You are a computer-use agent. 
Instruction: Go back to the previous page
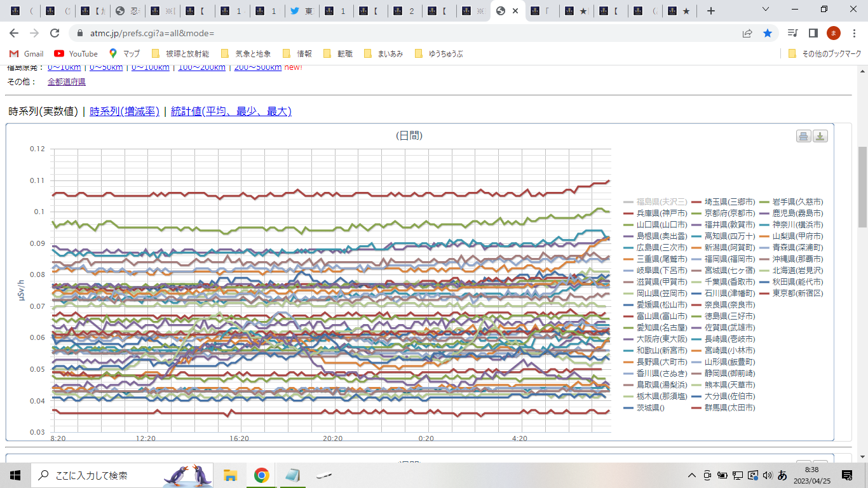click(x=14, y=33)
